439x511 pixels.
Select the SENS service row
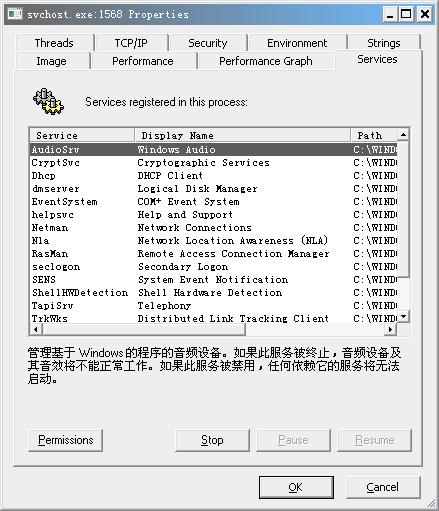tap(214, 280)
